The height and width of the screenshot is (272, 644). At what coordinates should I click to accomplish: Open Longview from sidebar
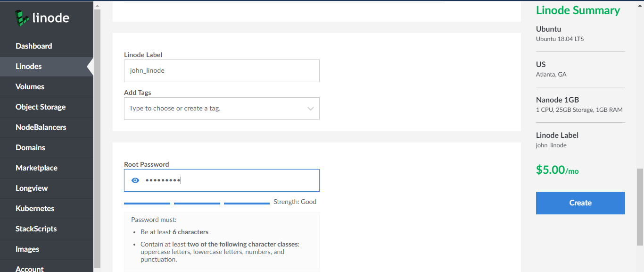[x=32, y=188]
